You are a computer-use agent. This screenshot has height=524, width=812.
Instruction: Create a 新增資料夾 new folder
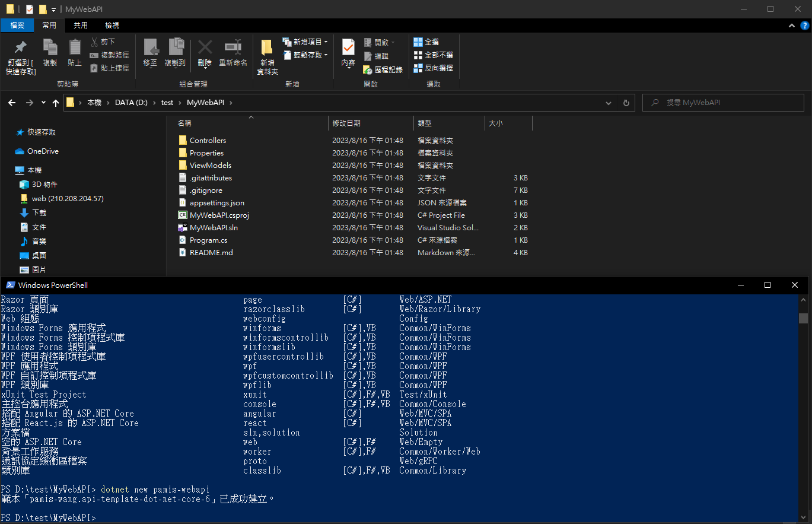point(268,57)
